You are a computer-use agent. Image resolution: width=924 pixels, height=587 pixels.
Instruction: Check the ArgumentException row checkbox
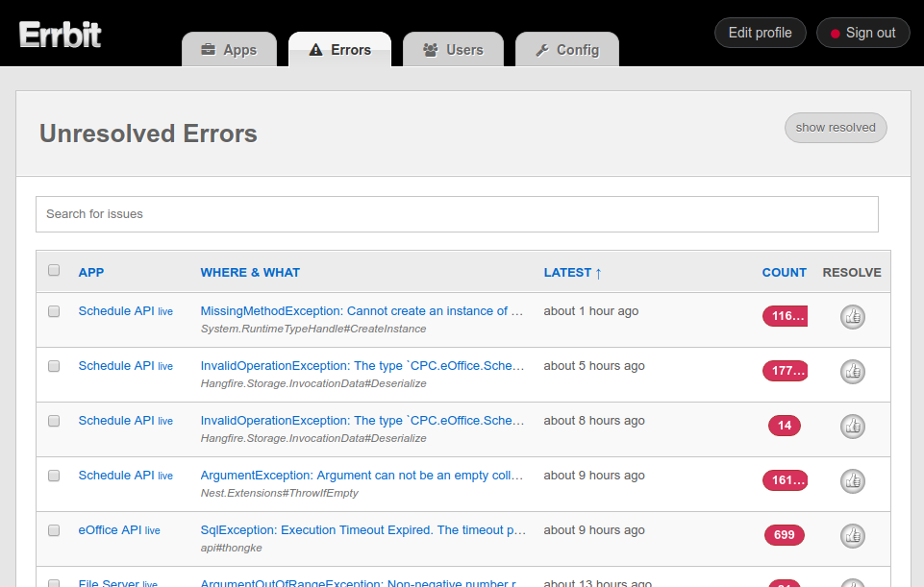click(x=54, y=476)
